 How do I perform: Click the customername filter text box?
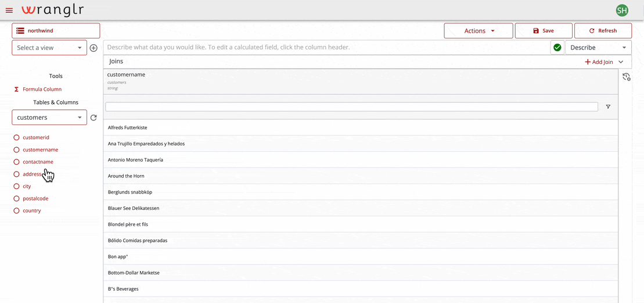click(x=351, y=107)
